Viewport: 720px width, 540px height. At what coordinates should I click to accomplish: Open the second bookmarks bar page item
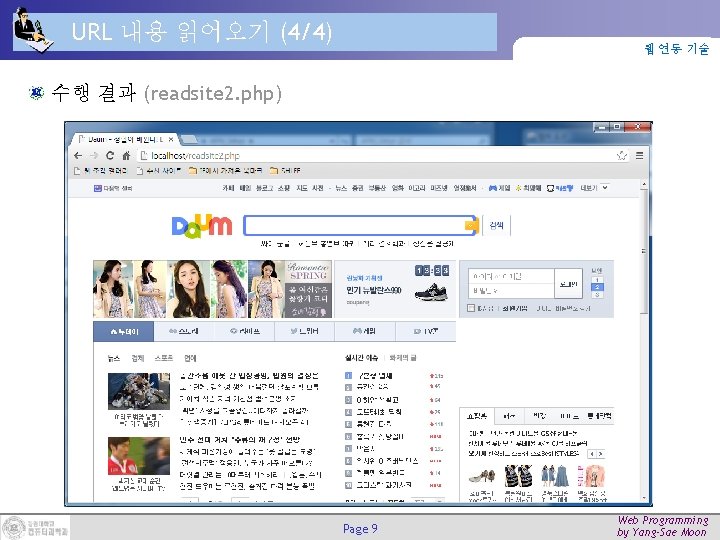(159, 171)
